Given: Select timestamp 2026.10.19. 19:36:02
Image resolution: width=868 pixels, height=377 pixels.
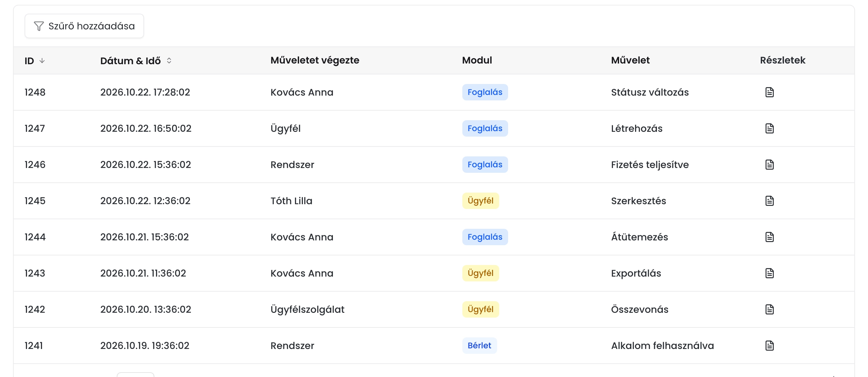Looking at the screenshot, I should click(145, 346).
